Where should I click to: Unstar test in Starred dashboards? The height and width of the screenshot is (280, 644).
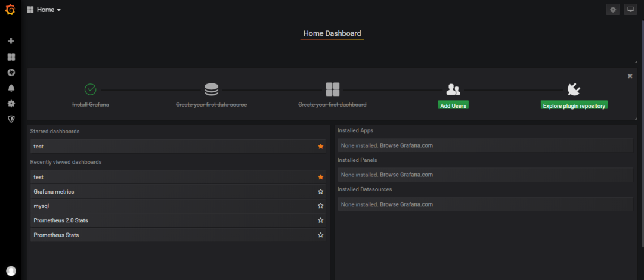click(320, 146)
